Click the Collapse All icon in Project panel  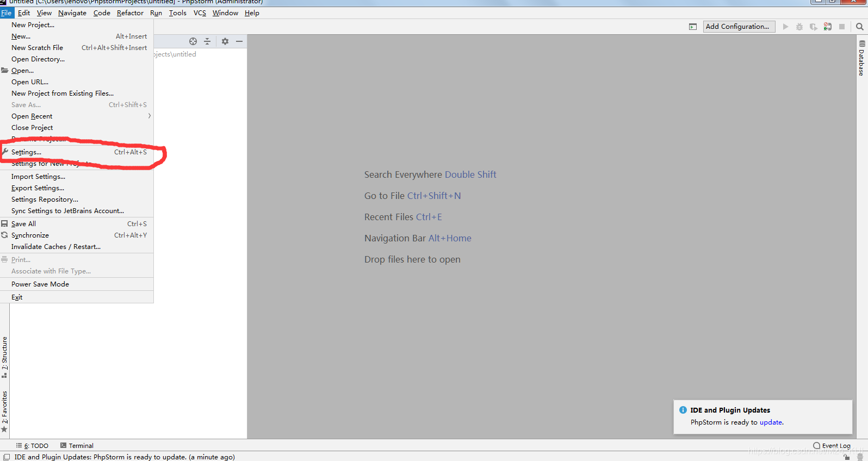point(207,41)
